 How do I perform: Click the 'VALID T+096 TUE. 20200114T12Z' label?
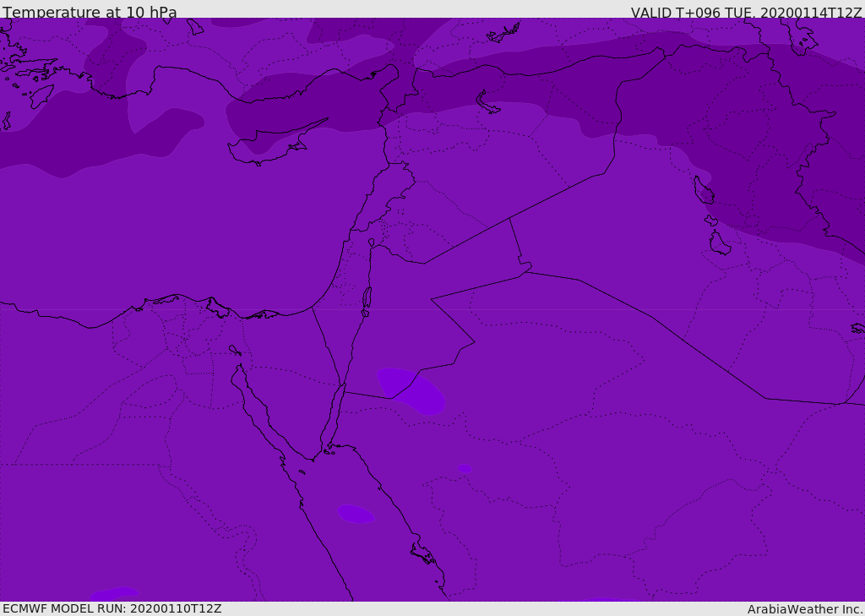click(746, 13)
